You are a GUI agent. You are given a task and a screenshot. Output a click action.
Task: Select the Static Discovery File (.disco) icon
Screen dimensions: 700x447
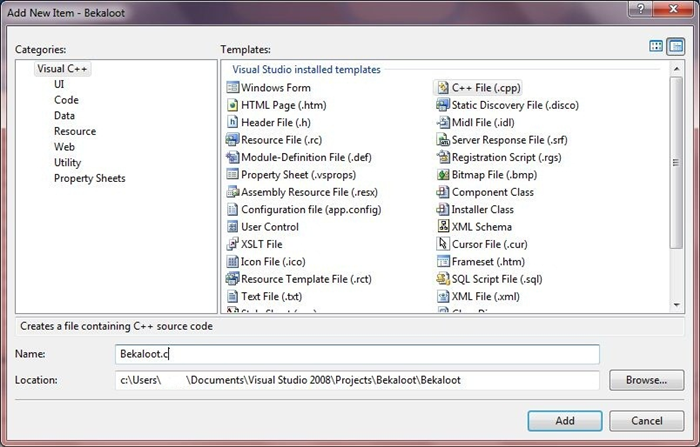[443, 105]
